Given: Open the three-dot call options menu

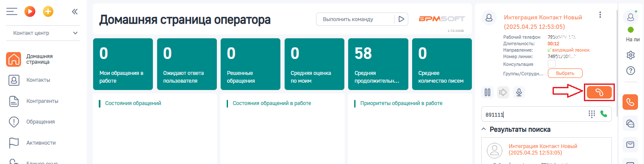Looking at the screenshot, I should coord(600,15).
